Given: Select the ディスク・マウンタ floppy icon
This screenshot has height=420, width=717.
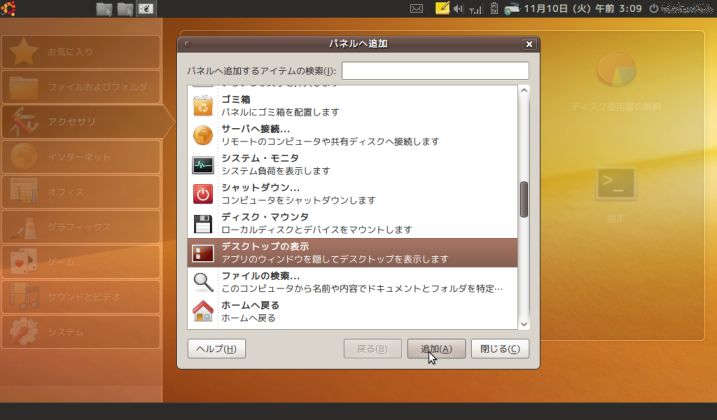Looking at the screenshot, I should click(x=203, y=224).
